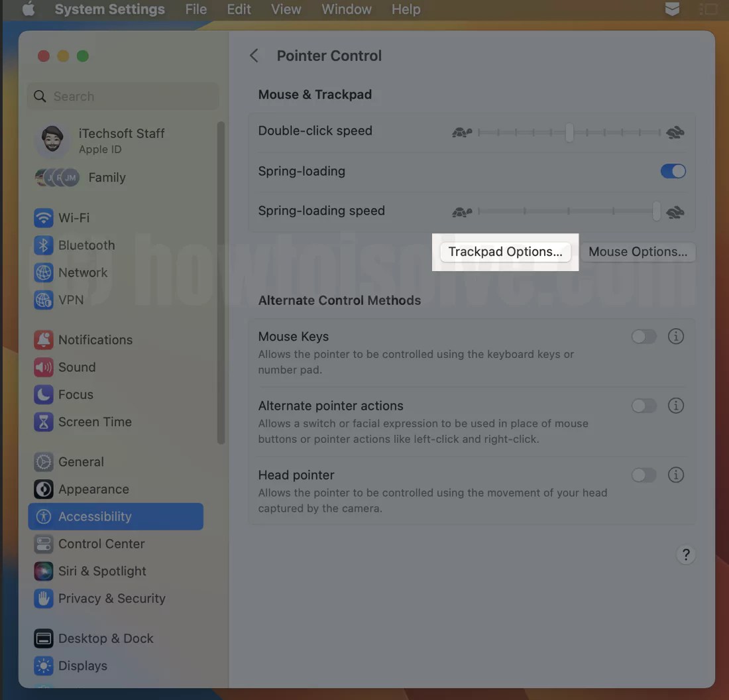Turn off Spring-loading
729x700 pixels.
(x=673, y=171)
